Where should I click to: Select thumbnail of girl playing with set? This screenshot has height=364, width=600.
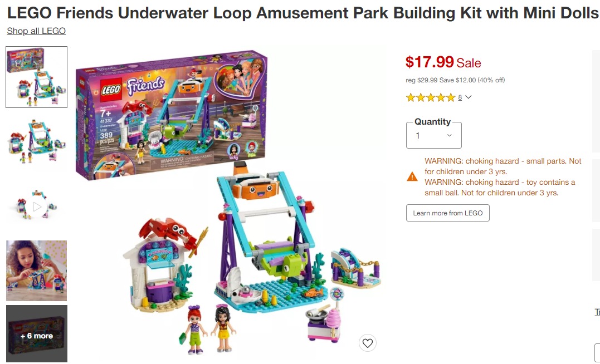tap(37, 270)
